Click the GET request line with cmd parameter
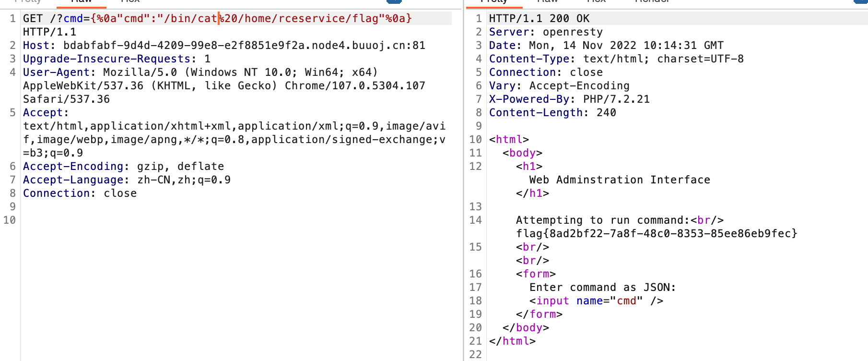Image resolution: width=868 pixels, height=361 pixels. pyautogui.click(x=218, y=18)
